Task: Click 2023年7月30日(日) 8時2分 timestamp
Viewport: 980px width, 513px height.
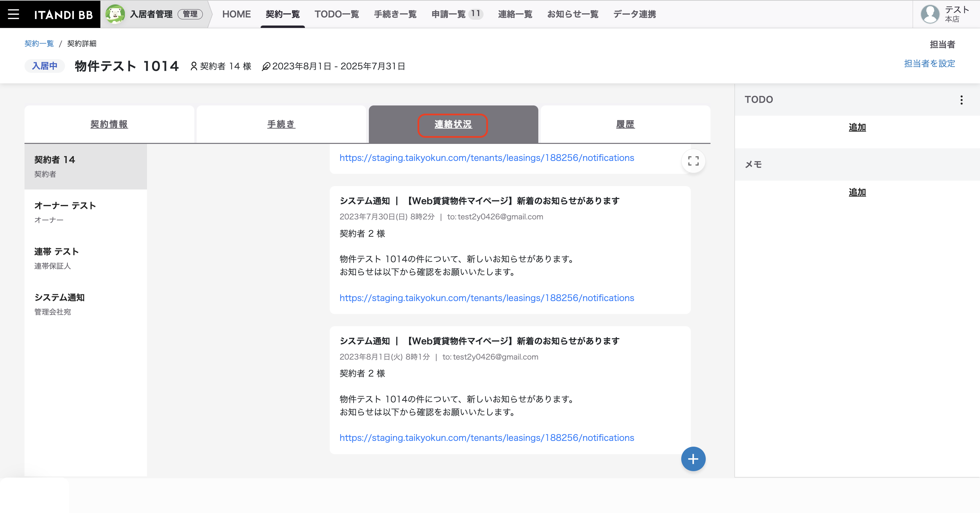Action: pos(387,217)
